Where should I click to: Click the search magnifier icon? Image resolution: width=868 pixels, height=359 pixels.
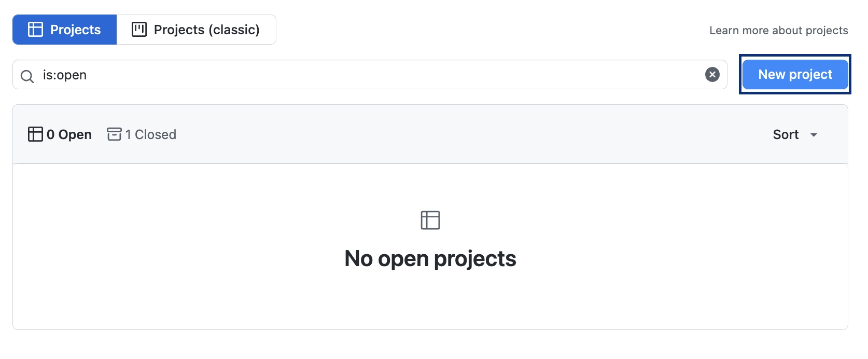click(27, 76)
